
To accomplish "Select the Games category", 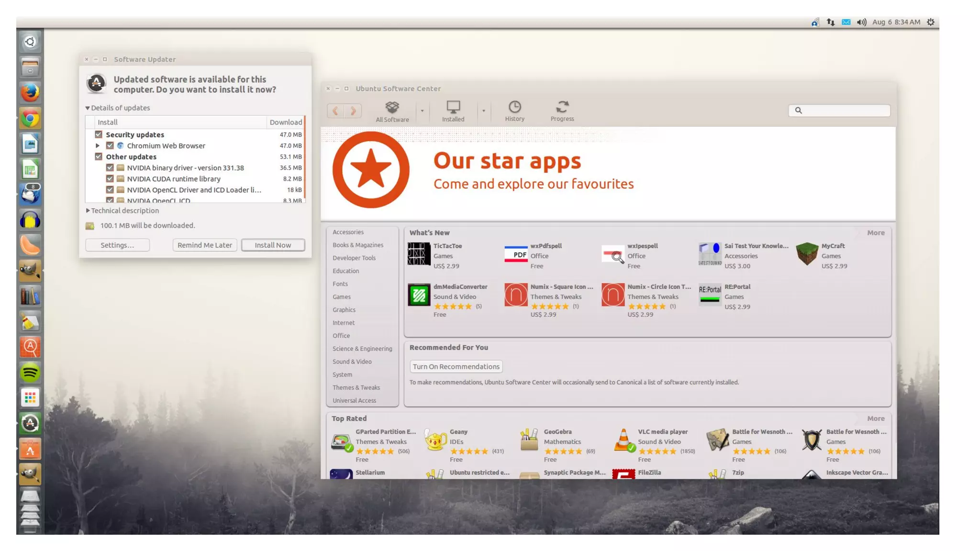I will click(x=342, y=297).
